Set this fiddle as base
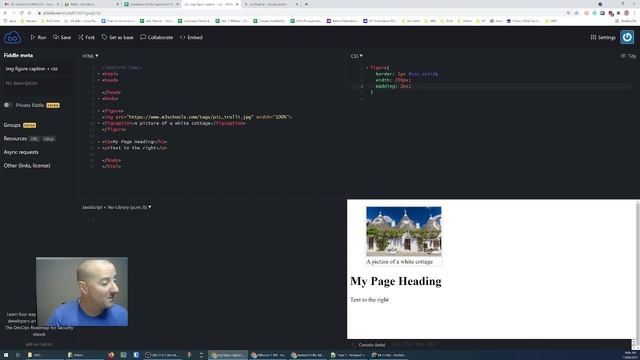Screen dimensions: 640x360 tap(118, 37)
